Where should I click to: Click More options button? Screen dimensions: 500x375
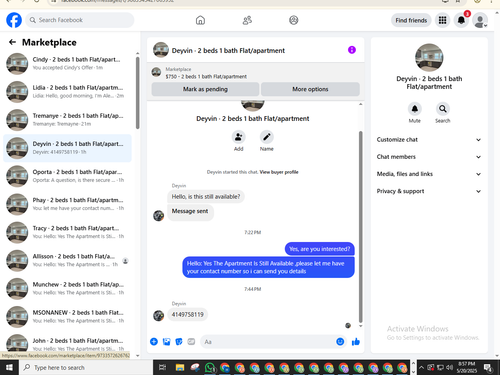(310, 89)
